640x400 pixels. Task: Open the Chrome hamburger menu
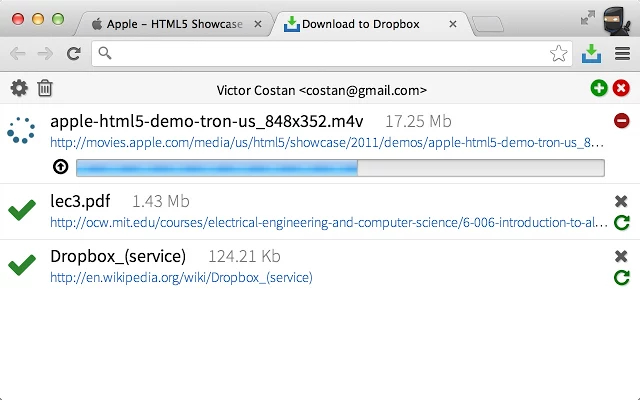[x=622, y=53]
